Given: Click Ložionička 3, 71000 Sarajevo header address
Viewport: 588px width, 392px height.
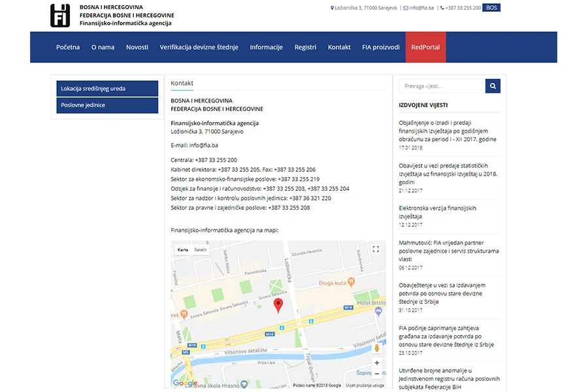Looking at the screenshot, I should pyautogui.click(x=366, y=8).
